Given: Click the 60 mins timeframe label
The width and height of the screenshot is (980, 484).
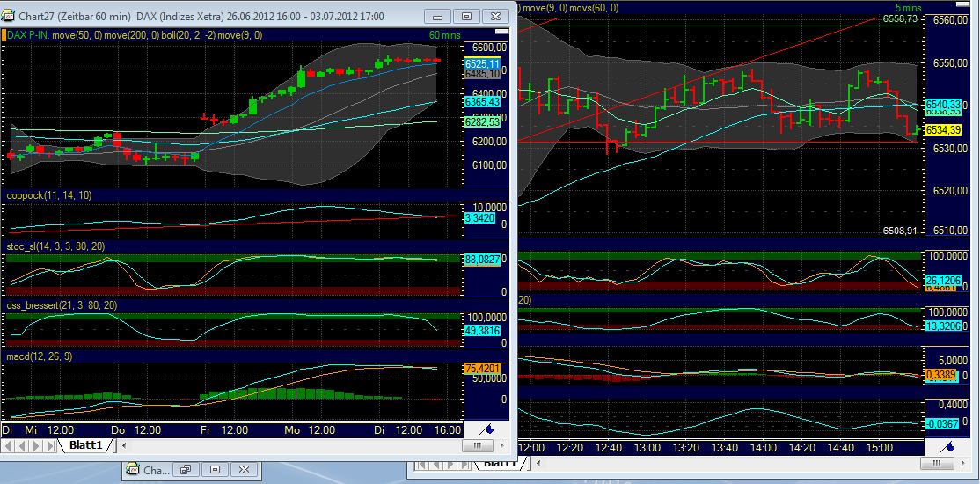Looking at the screenshot, I should [x=445, y=36].
